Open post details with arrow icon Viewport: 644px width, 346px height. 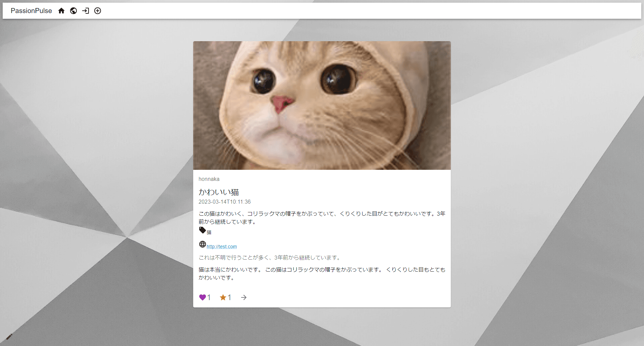244,297
